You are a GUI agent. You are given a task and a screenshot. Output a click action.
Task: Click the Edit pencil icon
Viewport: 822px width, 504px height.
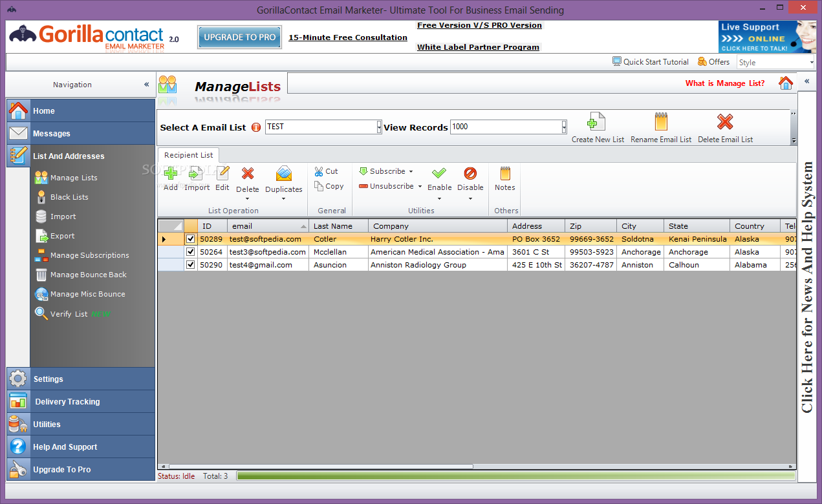click(x=222, y=174)
